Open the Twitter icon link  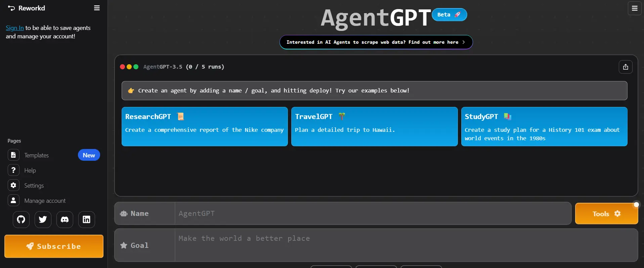tap(43, 220)
